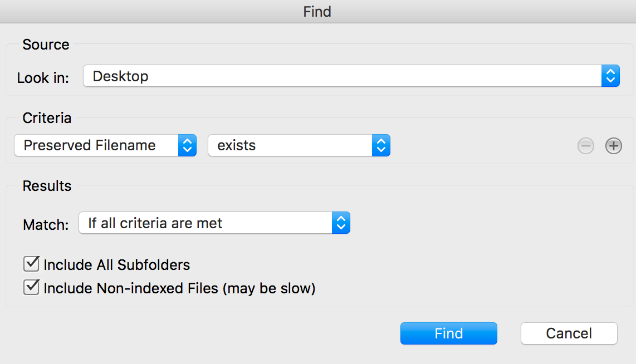Viewport: 636px width, 364px height.
Task: Disable Include Non-indexed Files option
Action: click(31, 288)
